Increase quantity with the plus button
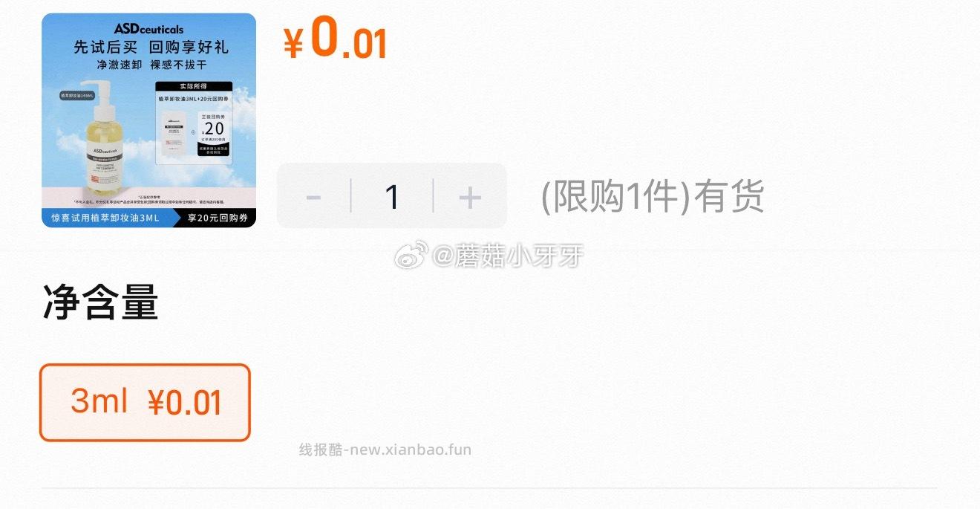Screen dimensions: 980x509 (x=470, y=197)
